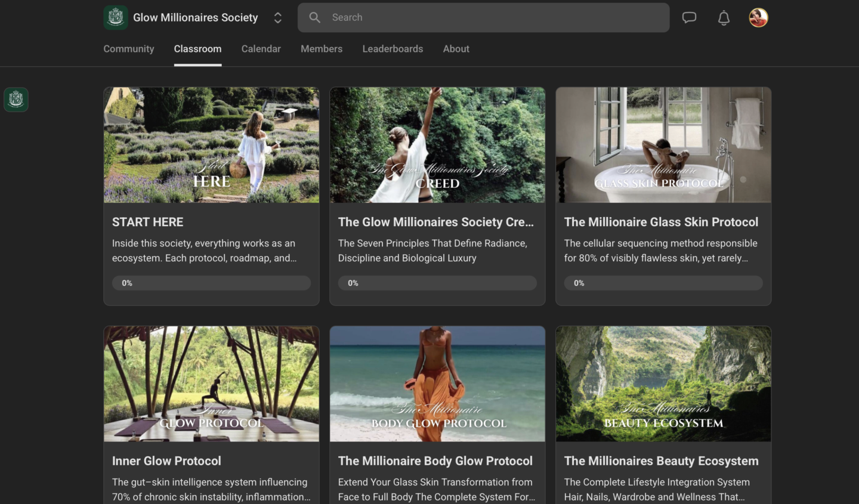Viewport: 859px width, 504px height.
Task: Open the About tab
Action: point(456,49)
